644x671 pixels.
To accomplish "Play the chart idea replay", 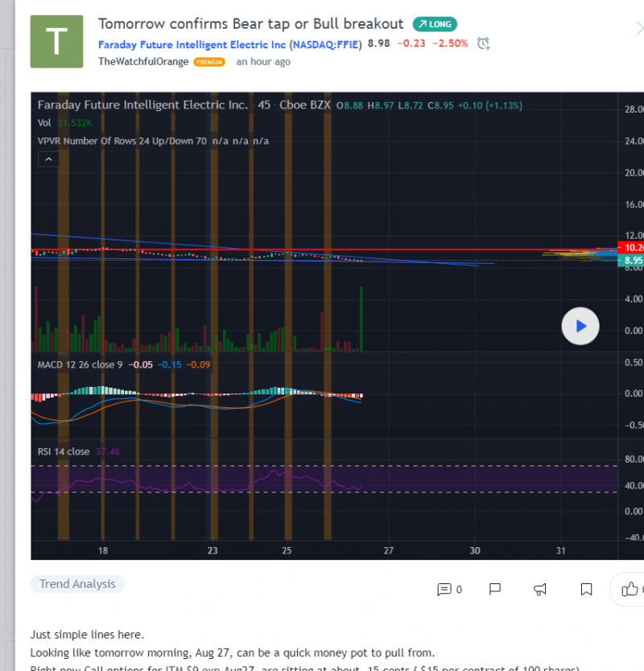I will coord(580,326).
